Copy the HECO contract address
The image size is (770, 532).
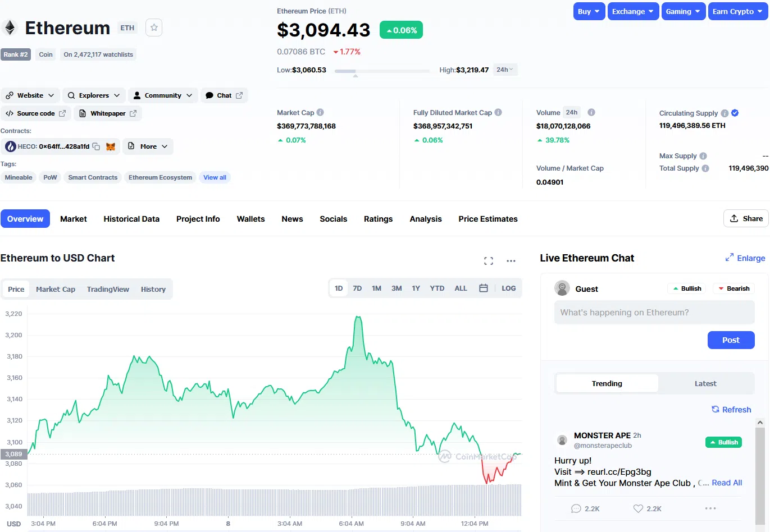tap(96, 146)
